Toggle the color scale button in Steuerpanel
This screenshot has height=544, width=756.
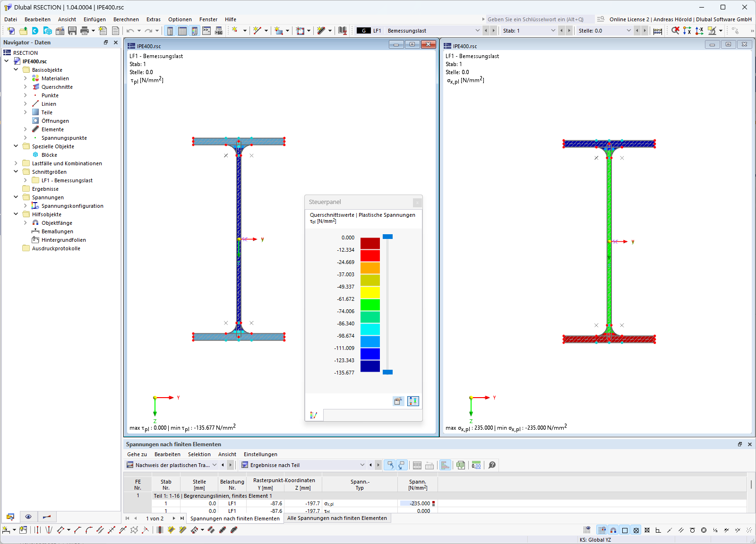coord(413,401)
